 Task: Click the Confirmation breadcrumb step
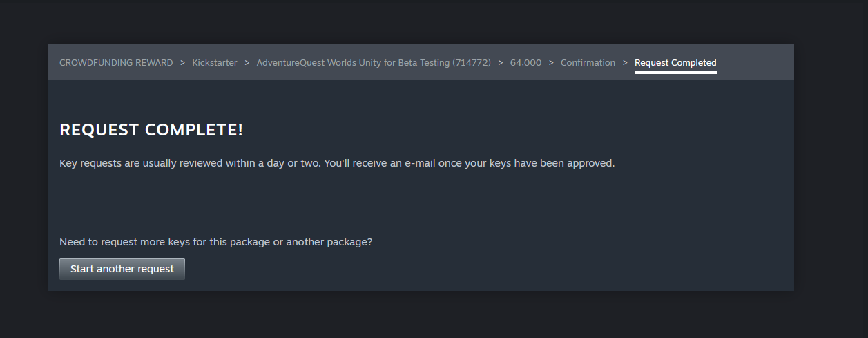click(x=588, y=63)
